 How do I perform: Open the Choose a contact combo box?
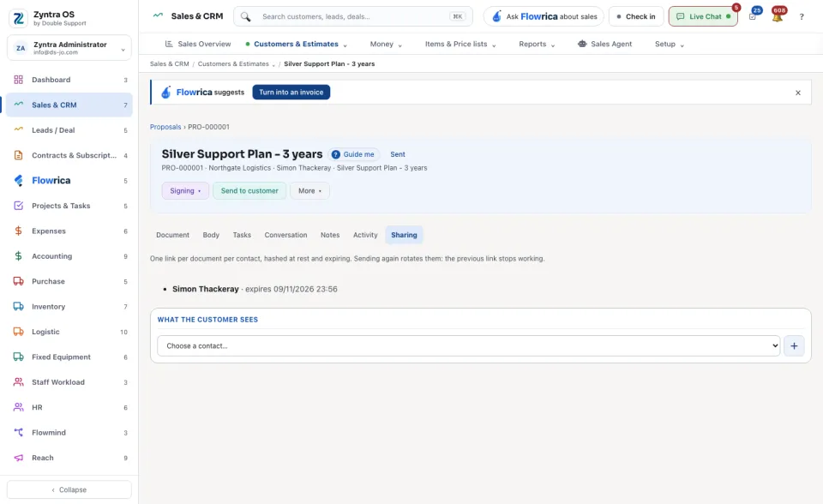[469, 346]
